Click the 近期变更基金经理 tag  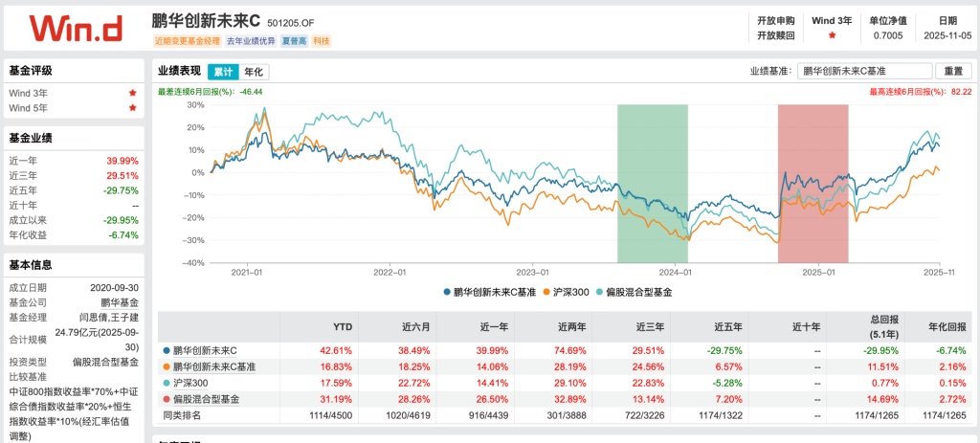186,41
